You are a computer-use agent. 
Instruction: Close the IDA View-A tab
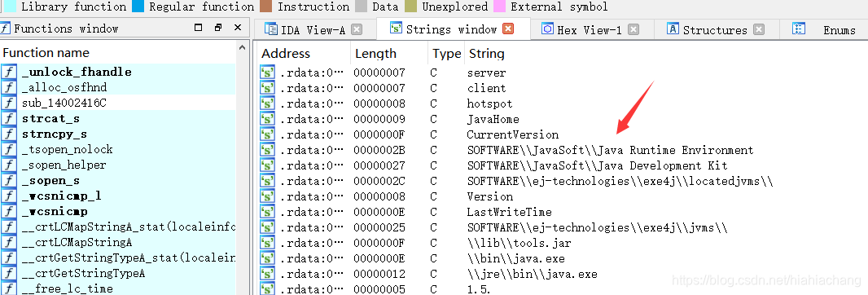pyautogui.click(x=357, y=29)
